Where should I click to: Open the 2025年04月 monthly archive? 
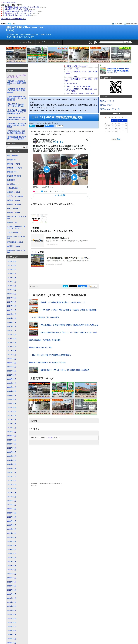[11, 261]
